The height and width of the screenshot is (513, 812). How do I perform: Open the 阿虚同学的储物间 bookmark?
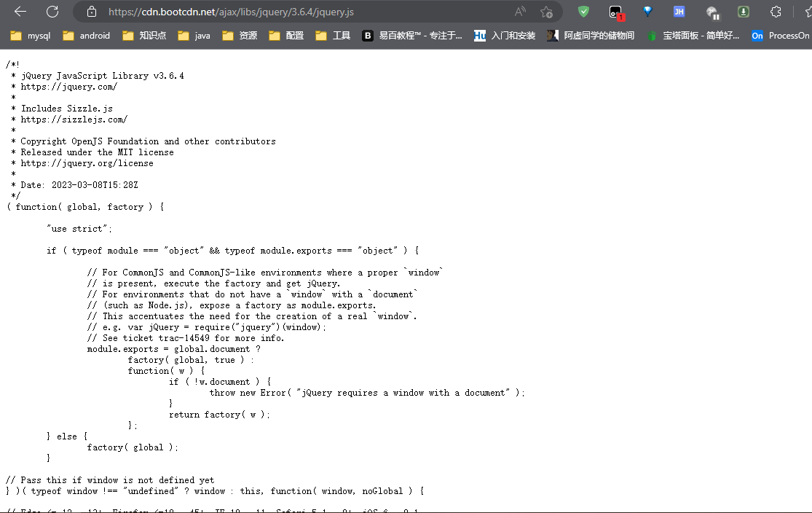click(x=591, y=35)
